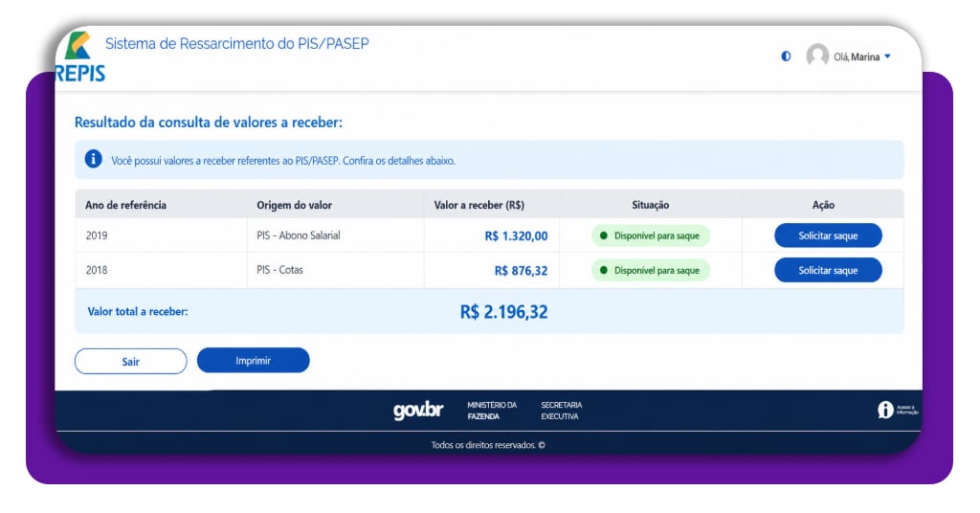Image resolution: width=980 pixels, height=513 pixels.
Task: Click the 2019 Disponível para saque badge
Action: tap(650, 235)
